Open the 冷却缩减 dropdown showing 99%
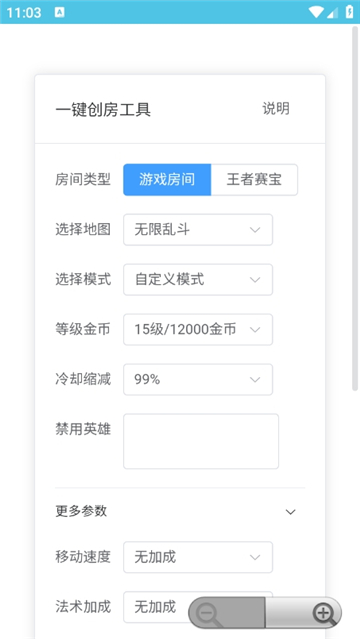 (198, 379)
